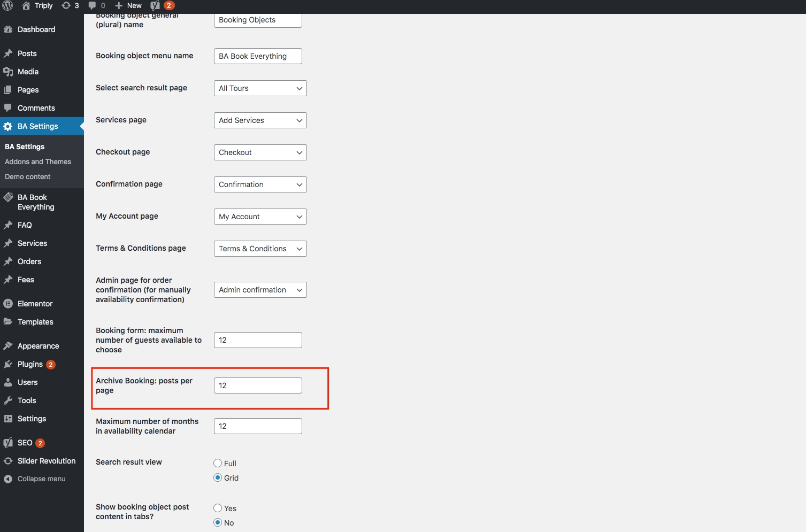The image size is (806, 532).
Task: Open the Terms & Conditions page dropdown
Action: pos(260,249)
